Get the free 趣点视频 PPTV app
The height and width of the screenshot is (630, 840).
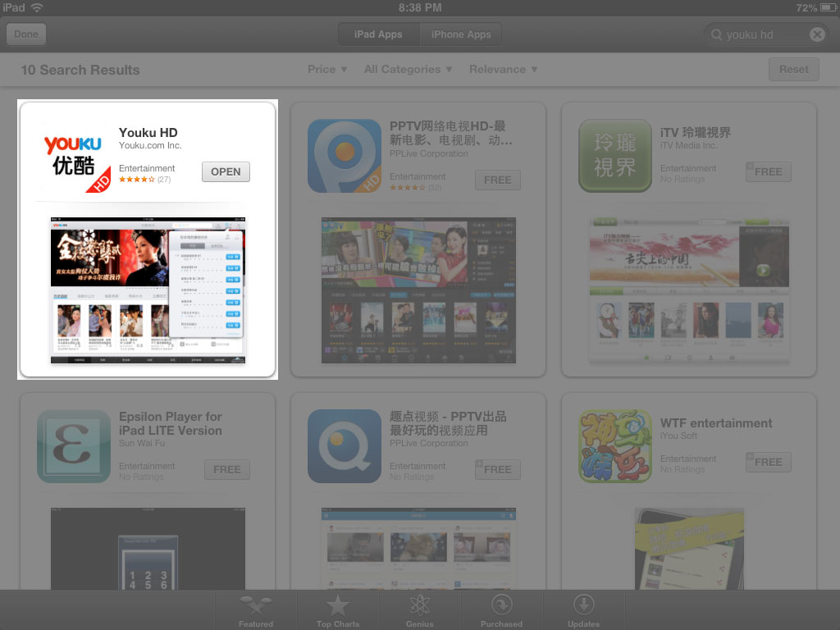tap(498, 470)
